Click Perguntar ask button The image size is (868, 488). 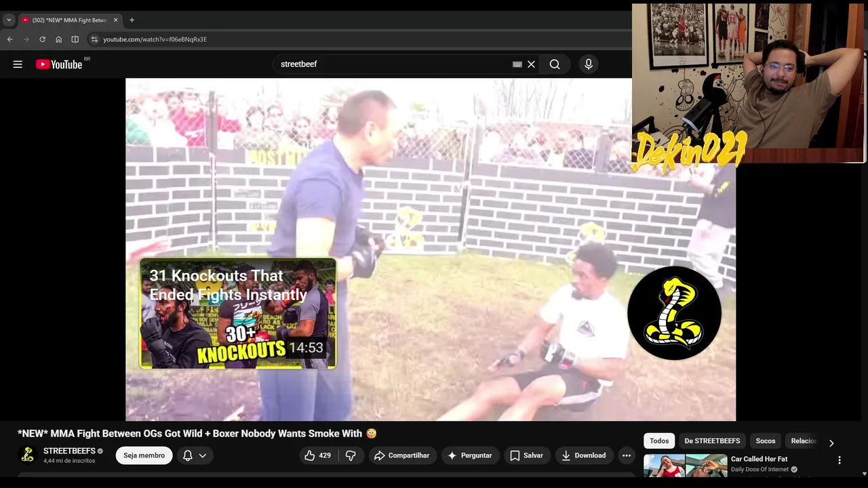coord(470,455)
